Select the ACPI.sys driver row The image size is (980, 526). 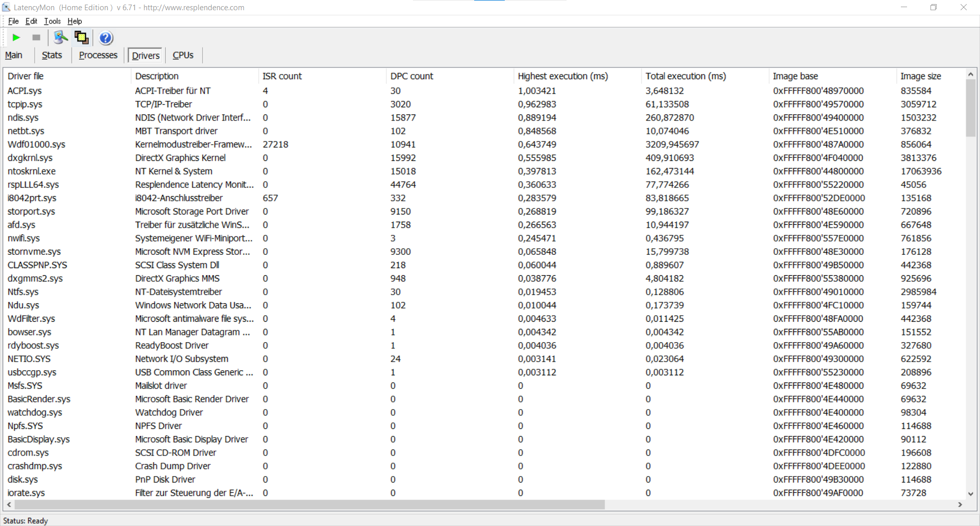tap(484, 91)
